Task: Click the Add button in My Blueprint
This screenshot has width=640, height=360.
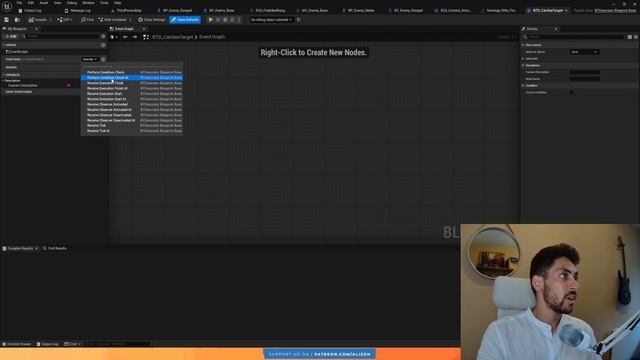Action: pos(11,36)
